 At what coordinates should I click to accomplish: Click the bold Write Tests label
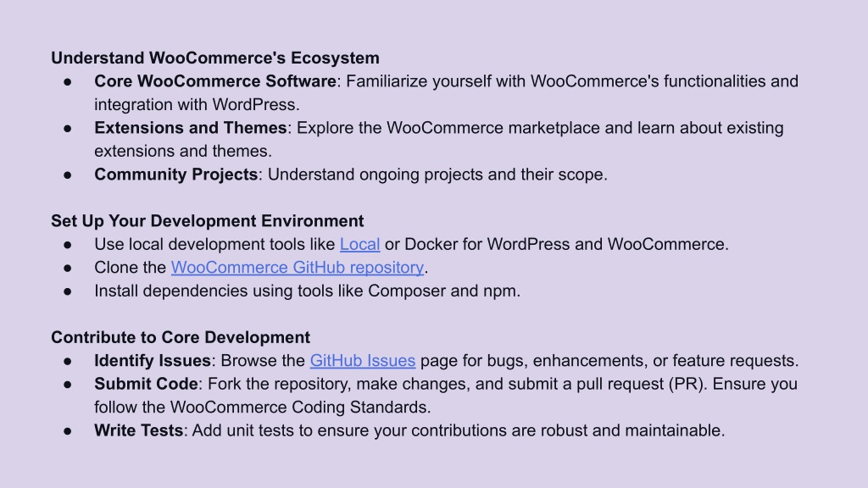(x=138, y=430)
